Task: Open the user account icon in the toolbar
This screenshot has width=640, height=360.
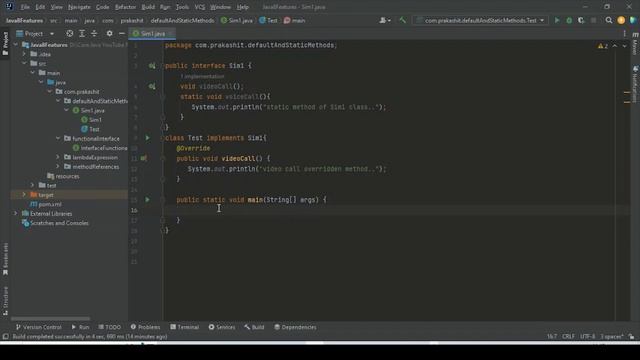Action: [x=384, y=20]
